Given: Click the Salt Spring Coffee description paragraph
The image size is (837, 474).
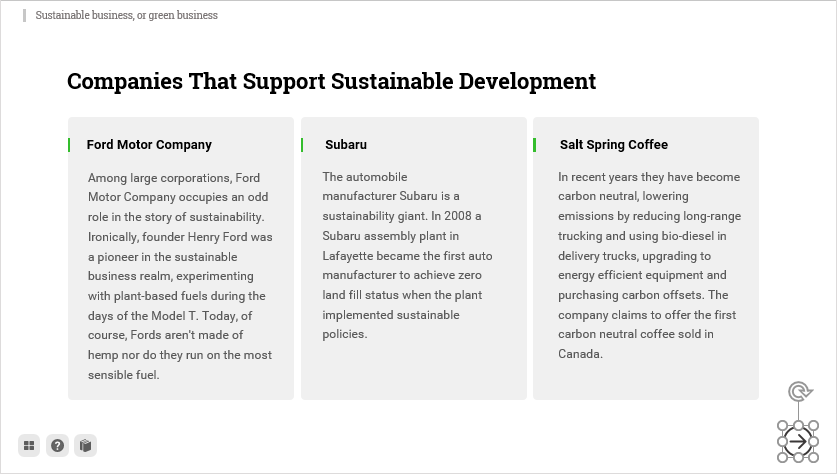Looking at the screenshot, I should (650, 265).
